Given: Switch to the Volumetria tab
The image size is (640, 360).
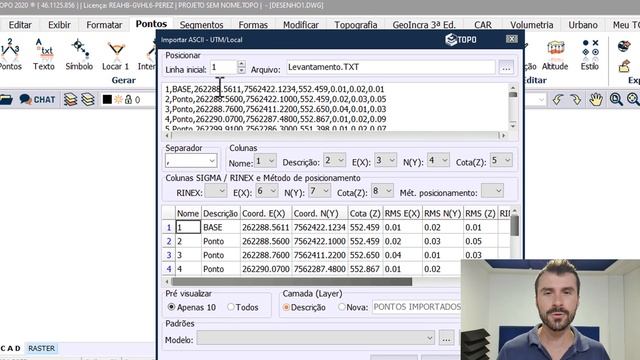Looking at the screenshot, I should [532, 25].
